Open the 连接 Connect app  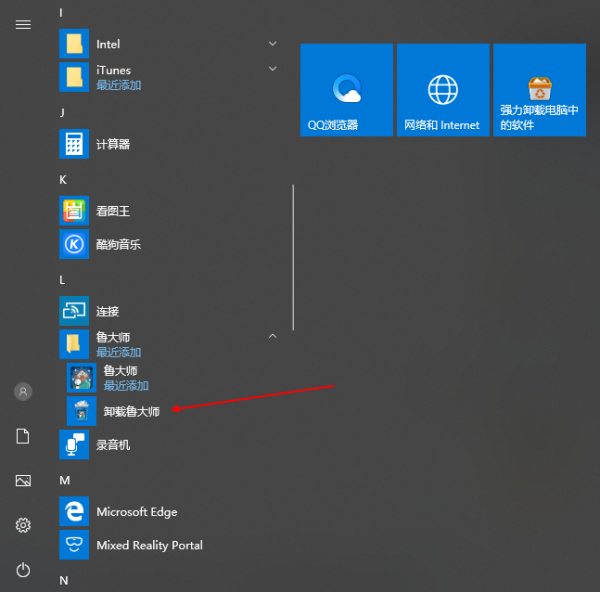107,311
